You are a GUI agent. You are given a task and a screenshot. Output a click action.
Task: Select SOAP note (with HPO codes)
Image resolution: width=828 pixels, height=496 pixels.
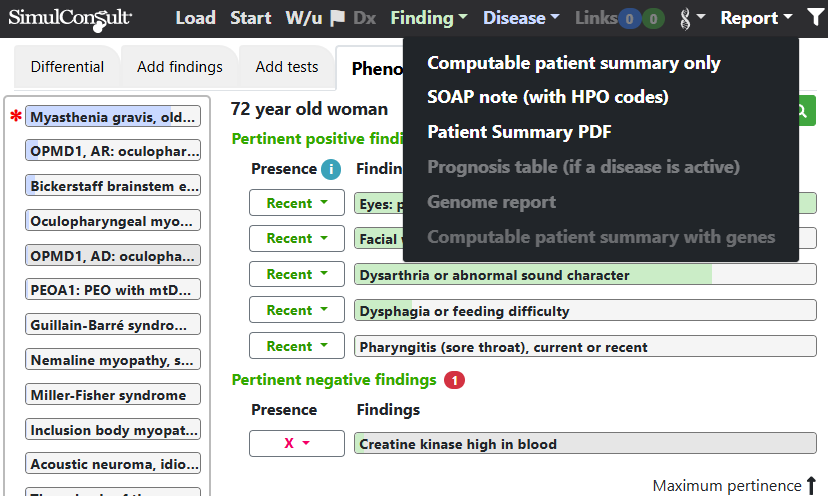pos(548,97)
